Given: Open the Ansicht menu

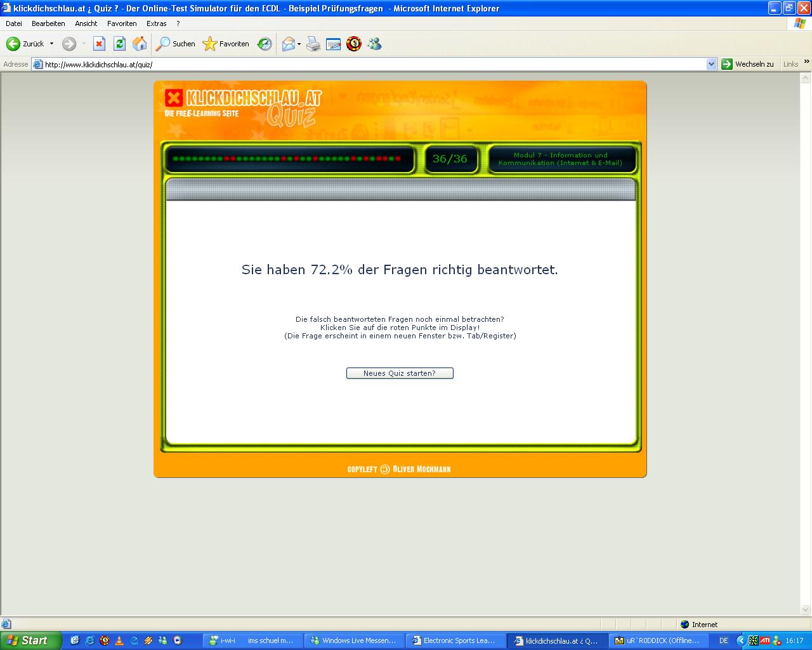Looking at the screenshot, I should pos(86,23).
